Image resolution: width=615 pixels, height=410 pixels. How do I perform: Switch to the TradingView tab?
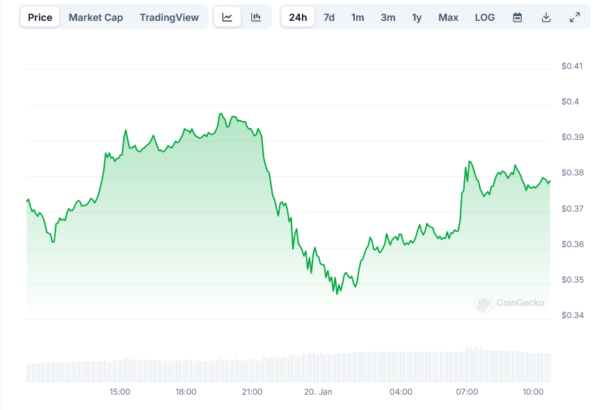click(x=169, y=17)
